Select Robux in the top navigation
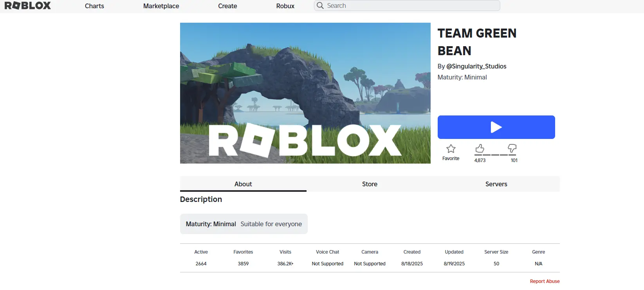644x290 pixels. pos(285,6)
